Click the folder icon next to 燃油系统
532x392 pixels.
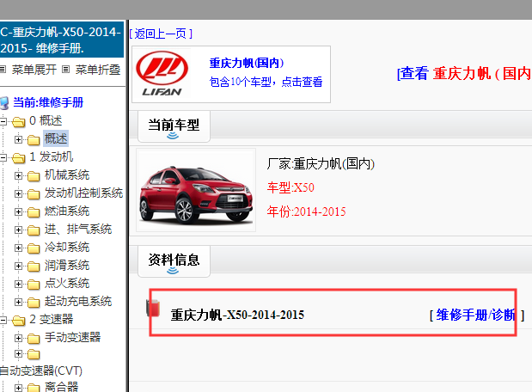pos(34,211)
